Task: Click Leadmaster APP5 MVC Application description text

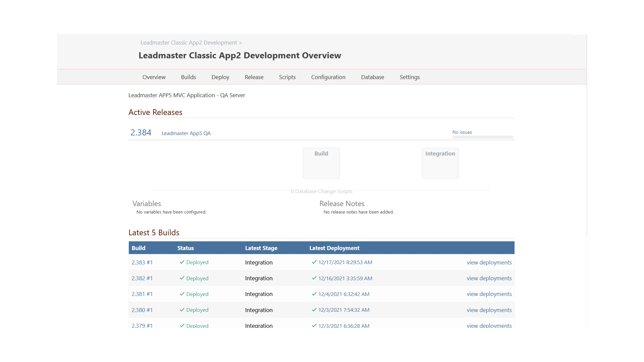Action: [187, 95]
